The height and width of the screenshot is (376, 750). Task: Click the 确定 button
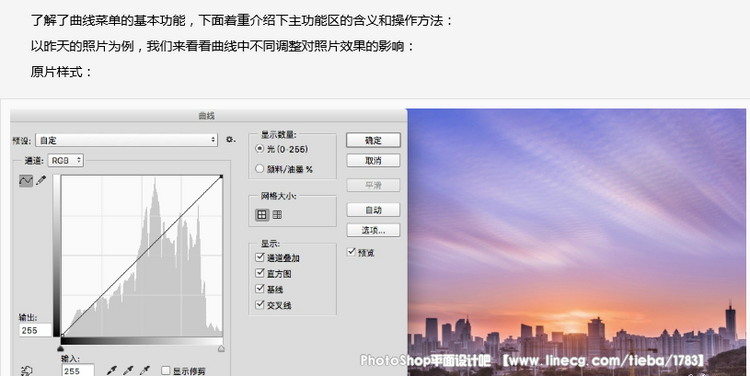pyautogui.click(x=373, y=140)
